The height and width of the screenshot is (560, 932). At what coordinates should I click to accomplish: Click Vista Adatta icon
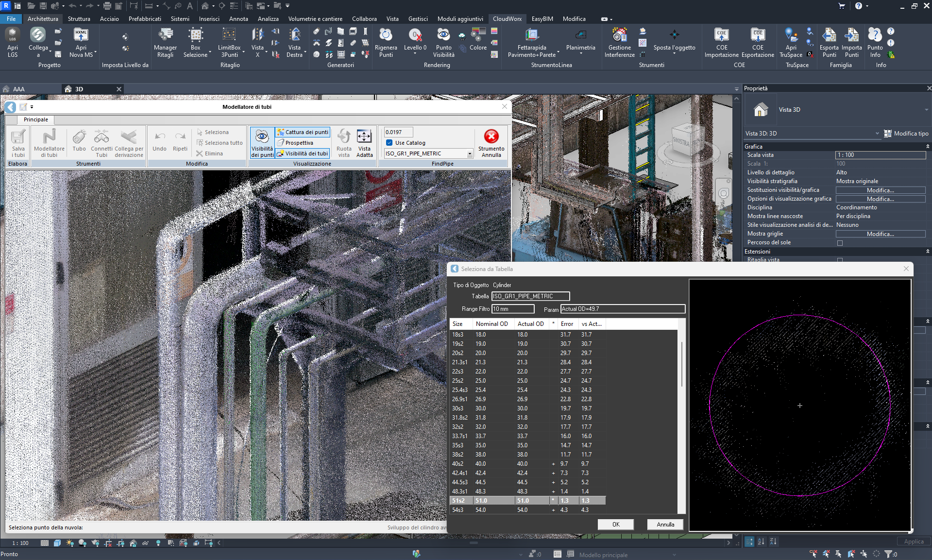(364, 143)
